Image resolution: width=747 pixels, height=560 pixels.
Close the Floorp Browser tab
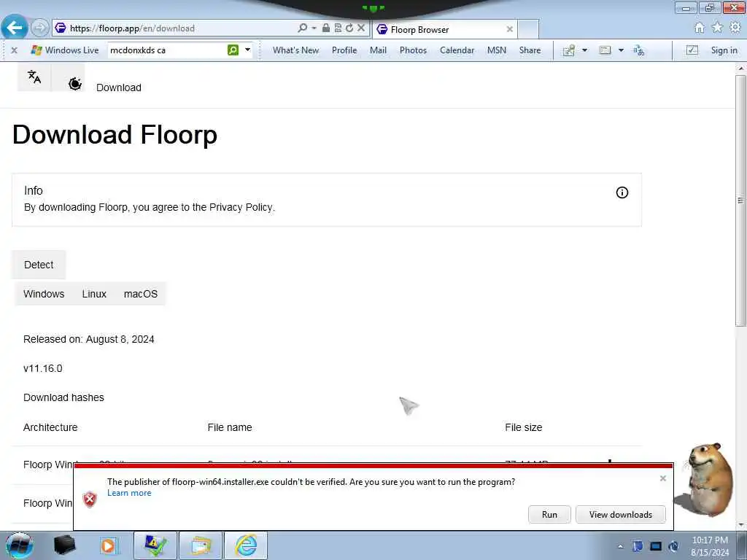[510, 29]
